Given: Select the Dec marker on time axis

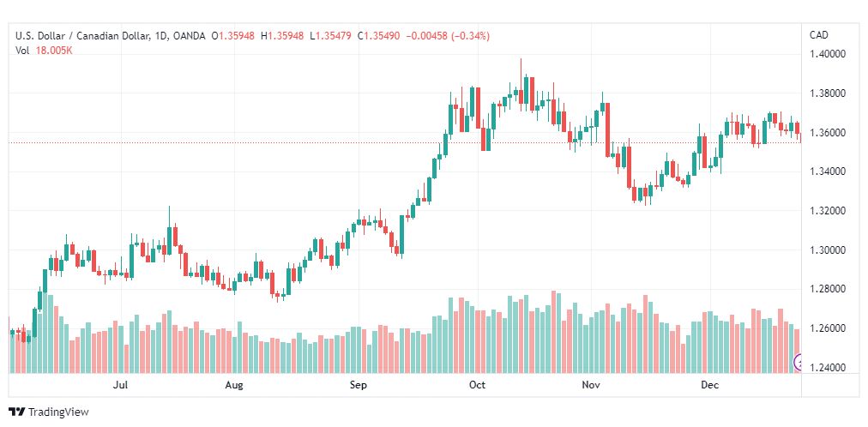Looking at the screenshot, I should tap(709, 385).
